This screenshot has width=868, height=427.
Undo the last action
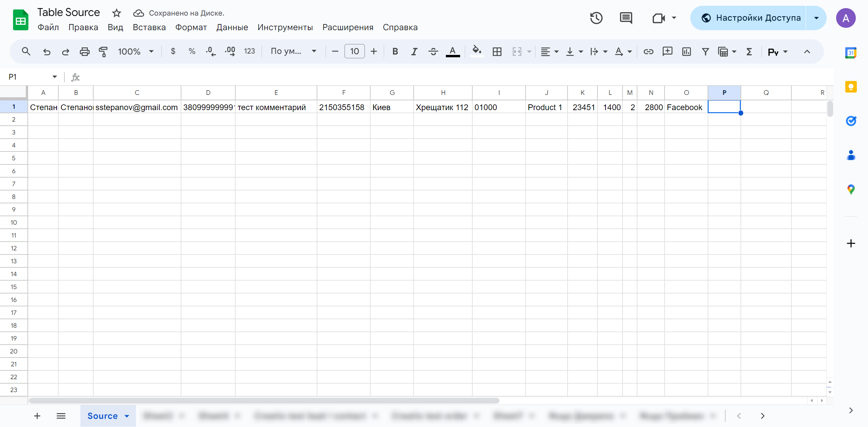[47, 52]
